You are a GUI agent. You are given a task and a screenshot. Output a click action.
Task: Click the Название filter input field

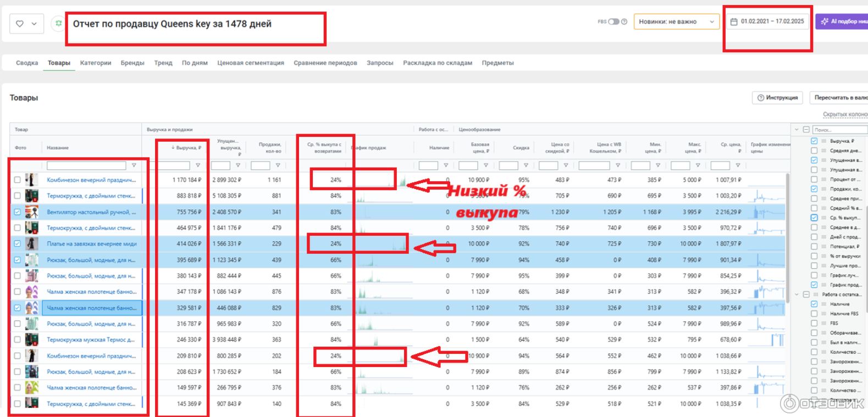(86, 165)
